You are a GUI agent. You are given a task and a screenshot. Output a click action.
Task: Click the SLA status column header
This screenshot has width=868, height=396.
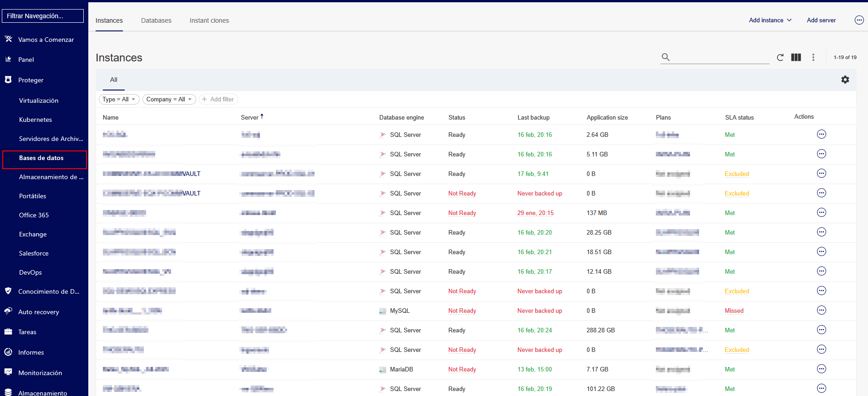[739, 117]
